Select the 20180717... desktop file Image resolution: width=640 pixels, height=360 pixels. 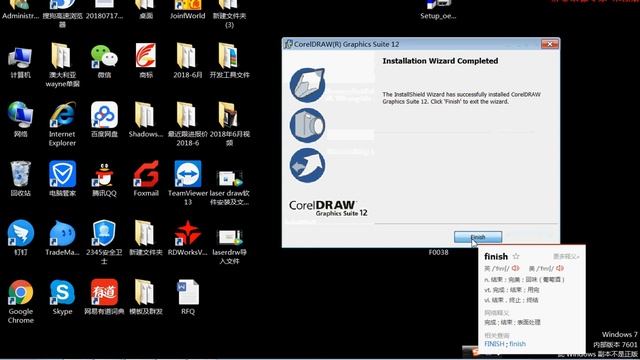tap(104, 10)
